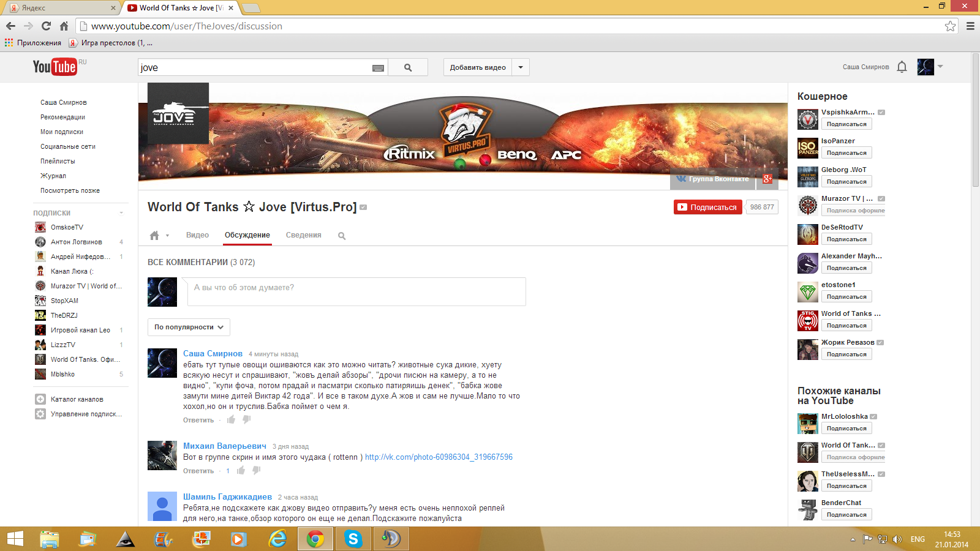Click the Windows Start button
The width and height of the screenshot is (980, 551).
tap(15, 539)
